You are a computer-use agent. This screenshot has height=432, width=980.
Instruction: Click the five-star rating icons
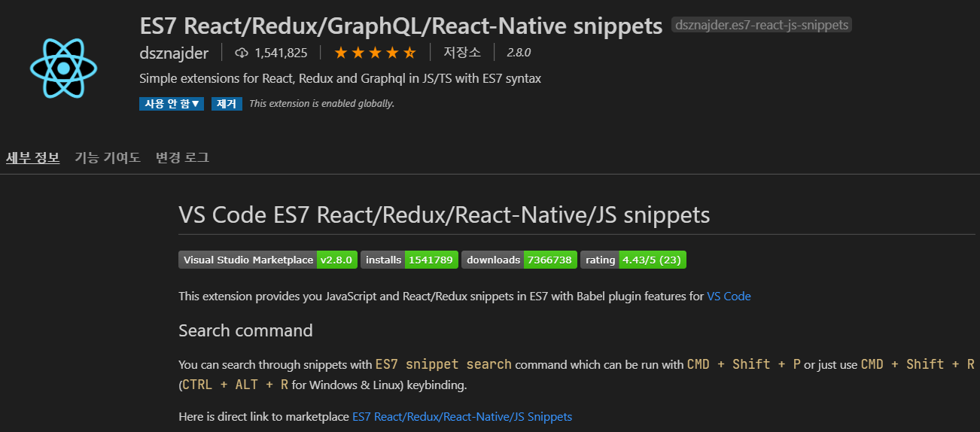point(375,53)
